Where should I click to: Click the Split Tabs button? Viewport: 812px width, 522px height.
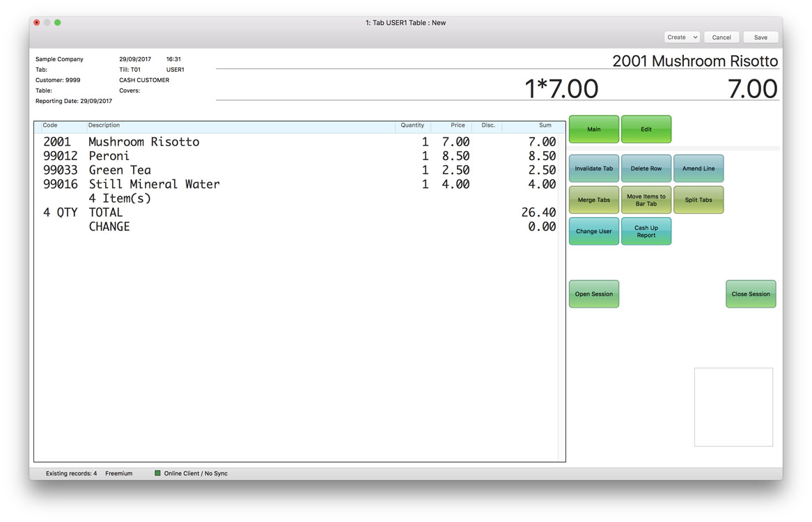click(698, 200)
